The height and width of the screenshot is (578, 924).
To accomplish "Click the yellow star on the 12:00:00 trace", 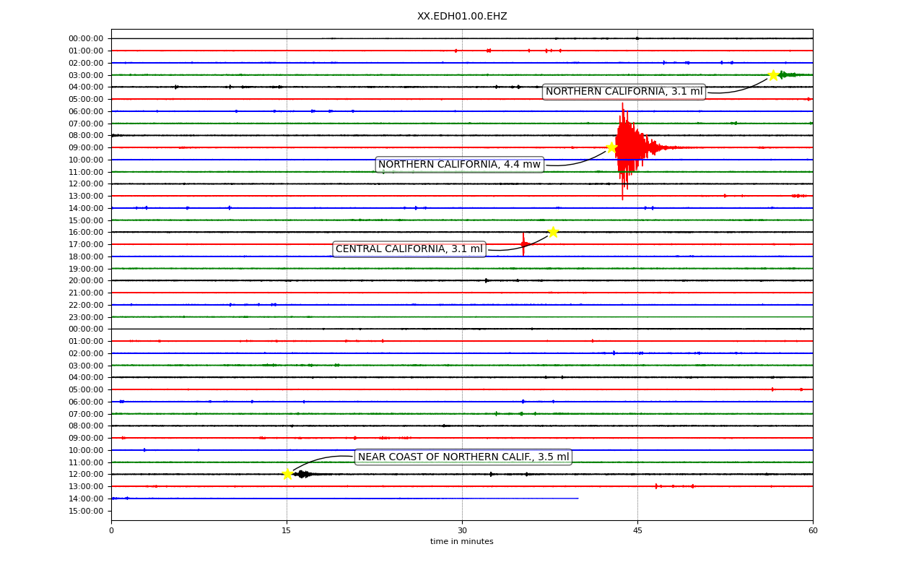I will tap(287, 474).
